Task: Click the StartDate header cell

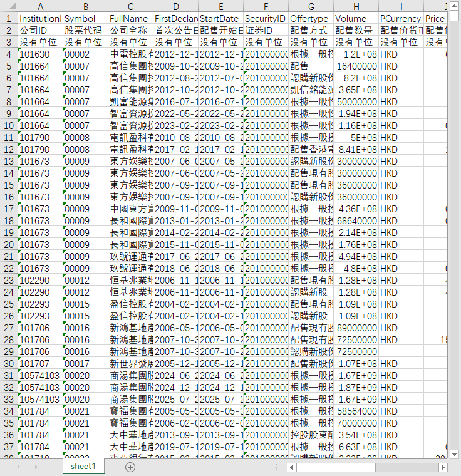Action: coord(220,19)
